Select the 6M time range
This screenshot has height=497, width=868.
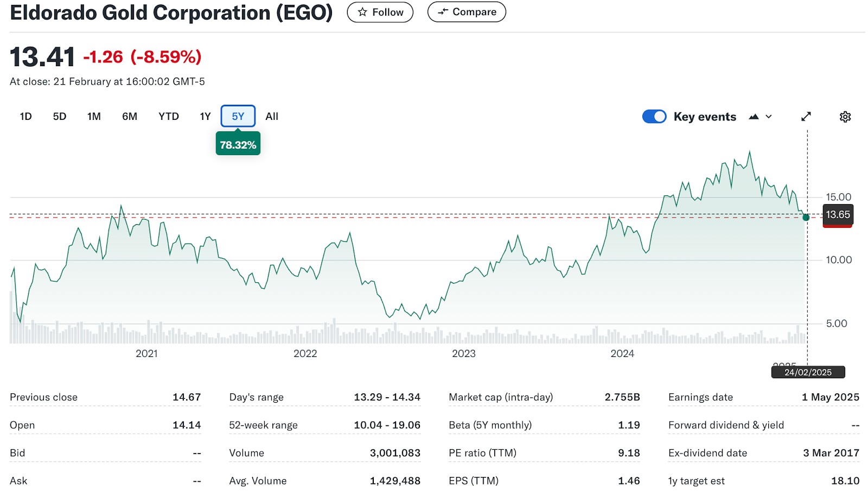tap(130, 116)
